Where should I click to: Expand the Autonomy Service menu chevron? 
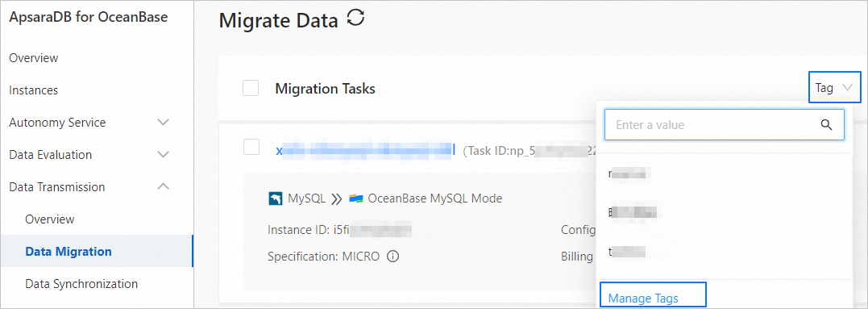coord(164,122)
